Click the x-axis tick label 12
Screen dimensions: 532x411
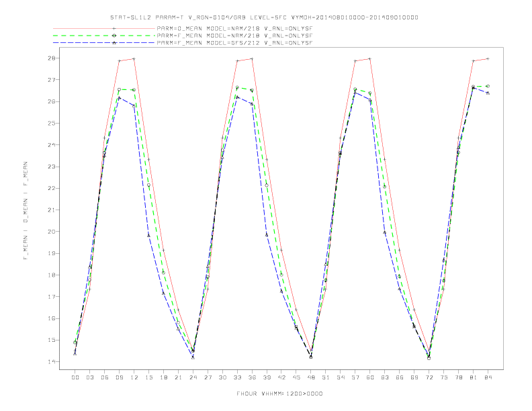(134, 377)
